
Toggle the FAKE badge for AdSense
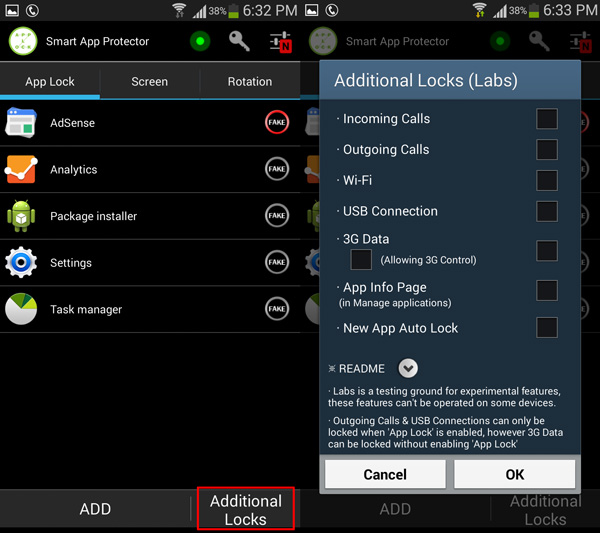pos(277,122)
